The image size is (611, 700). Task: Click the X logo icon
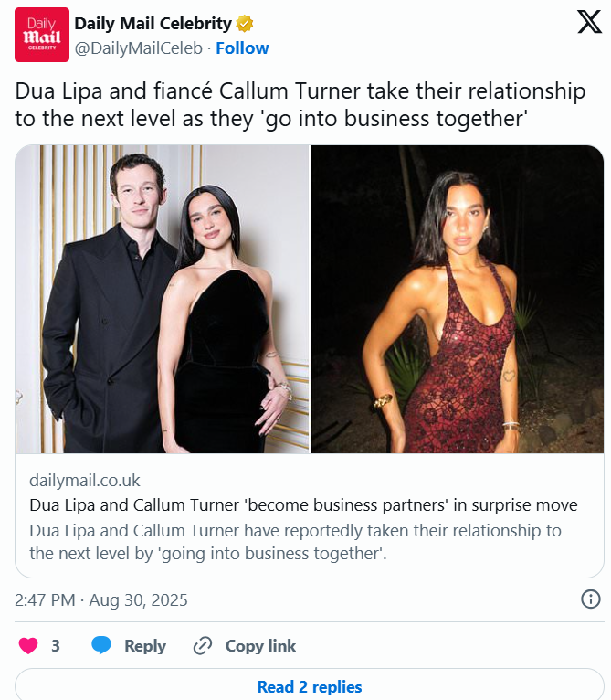click(589, 22)
